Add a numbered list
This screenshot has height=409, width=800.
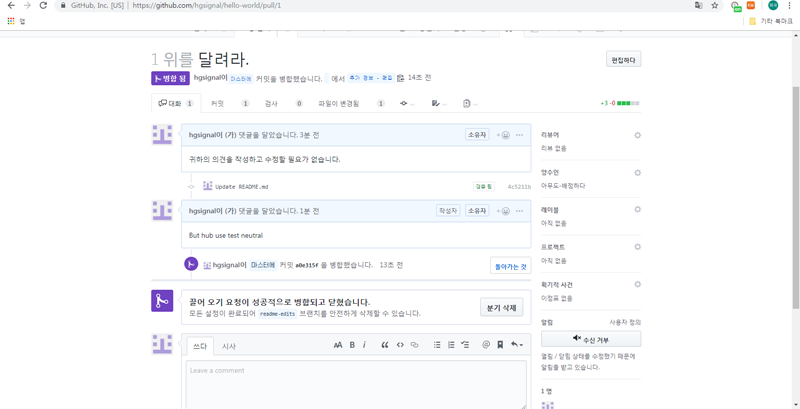coord(451,345)
